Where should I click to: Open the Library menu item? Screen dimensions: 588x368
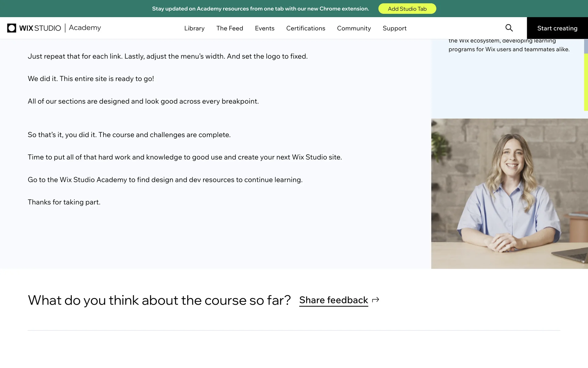194,28
